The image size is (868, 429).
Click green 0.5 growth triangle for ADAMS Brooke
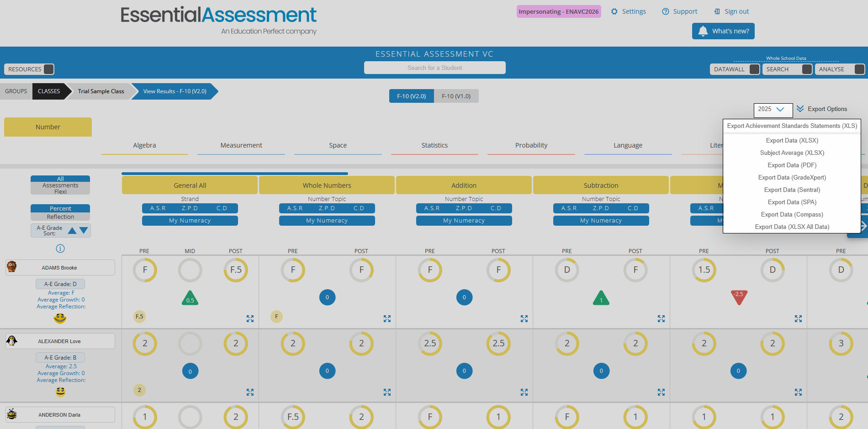pyautogui.click(x=190, y=298)
